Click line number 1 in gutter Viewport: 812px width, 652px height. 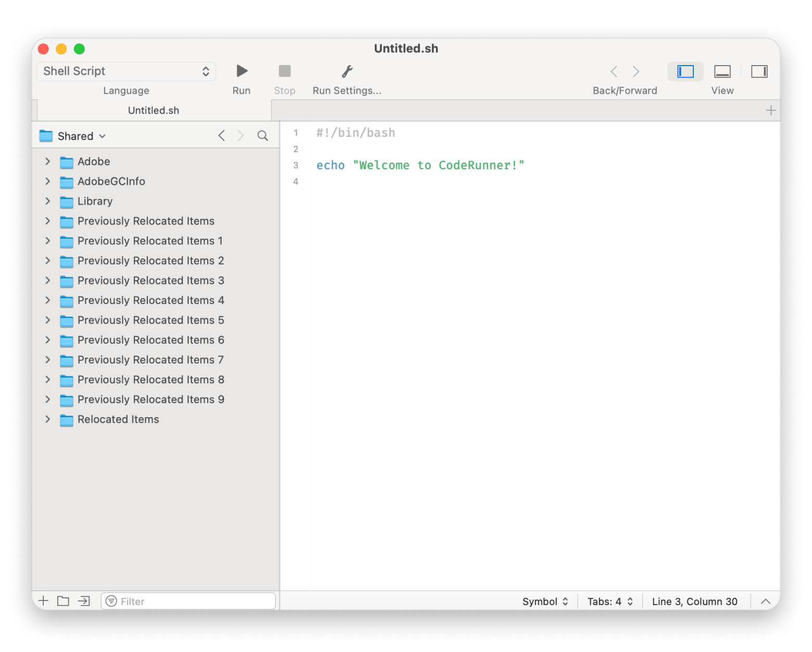pyautogui.click(x=296, y=133)
